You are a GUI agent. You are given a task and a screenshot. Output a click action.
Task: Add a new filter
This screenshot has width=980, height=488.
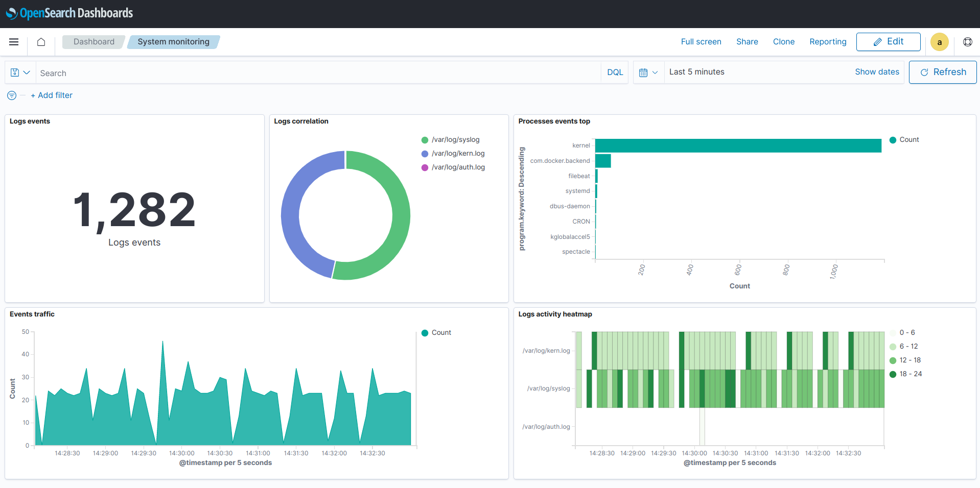[52, 95]
